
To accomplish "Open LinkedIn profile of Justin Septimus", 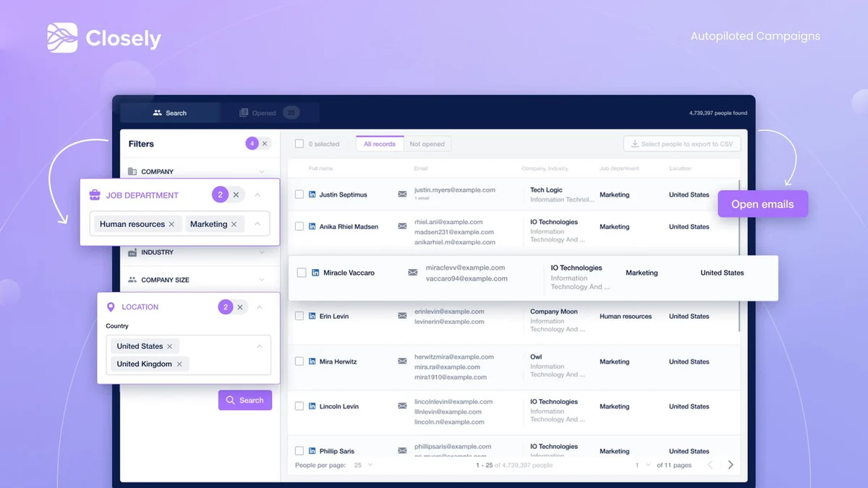I will [312, 194].
